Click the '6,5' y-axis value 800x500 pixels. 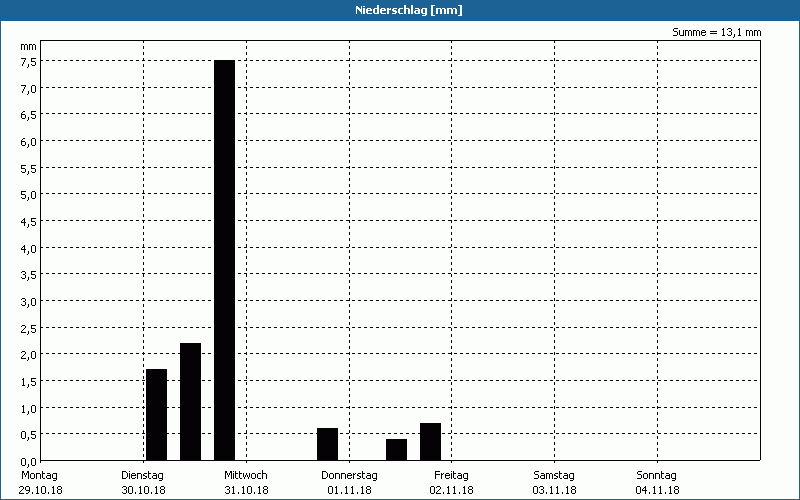(x=29, y=115)
